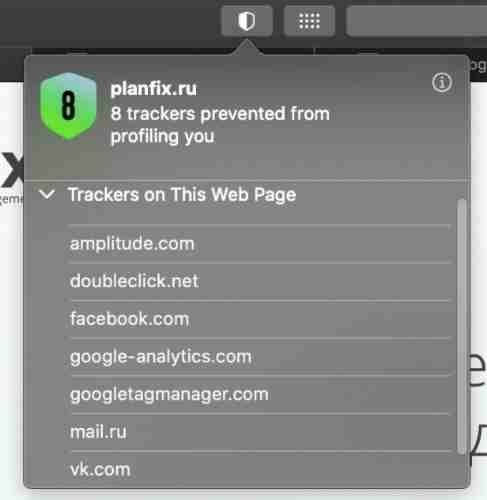Click the info icon in the popover

pyautogui.click(x=442, y=82)
